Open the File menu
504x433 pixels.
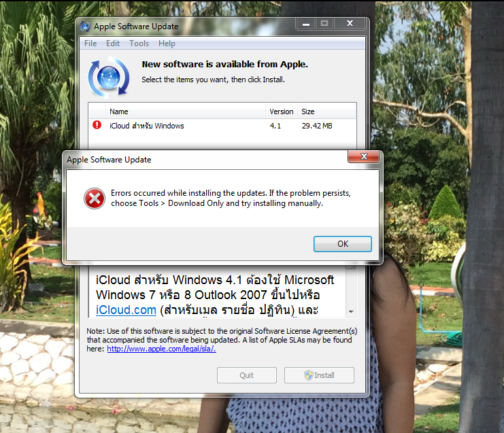click(x=90, y=44)
